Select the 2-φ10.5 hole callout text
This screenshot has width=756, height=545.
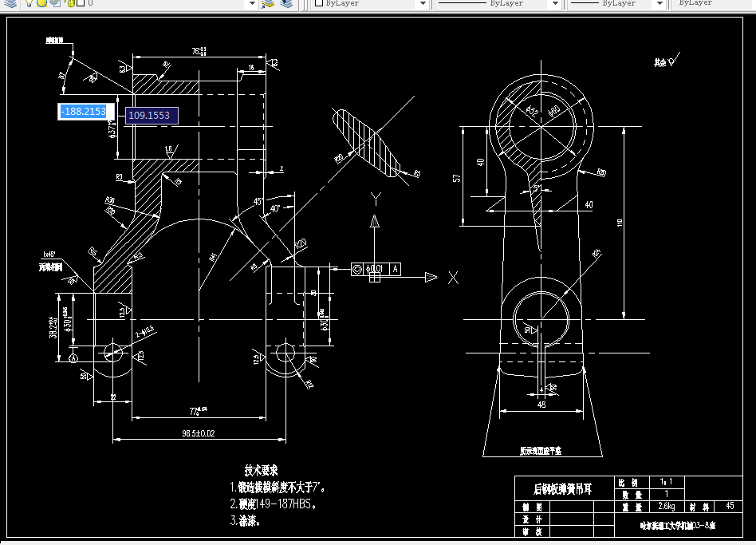pyautogui.click(x=144, y=332)
